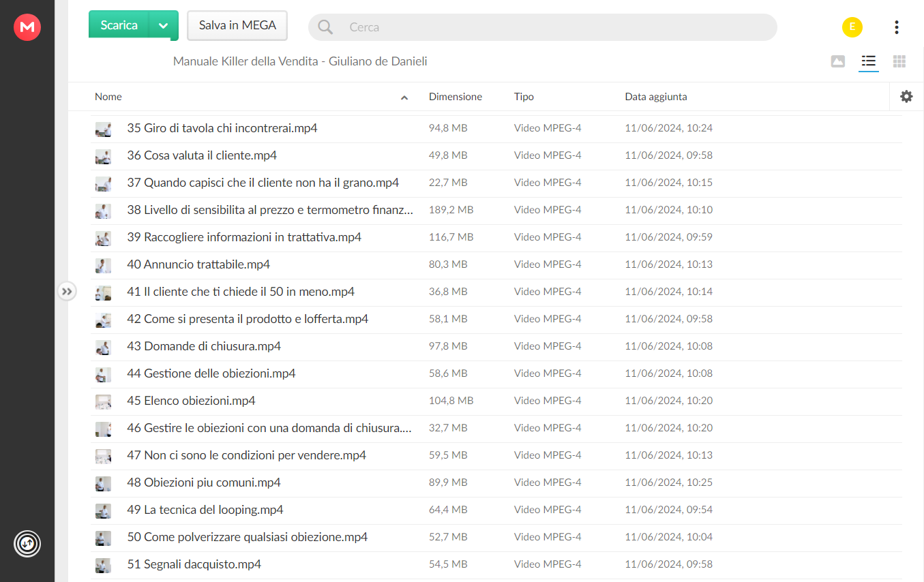This screenshot has height=582, width=924.
Task: Toggle sort order arrow on Nome column
Action: tap(404, 97)
